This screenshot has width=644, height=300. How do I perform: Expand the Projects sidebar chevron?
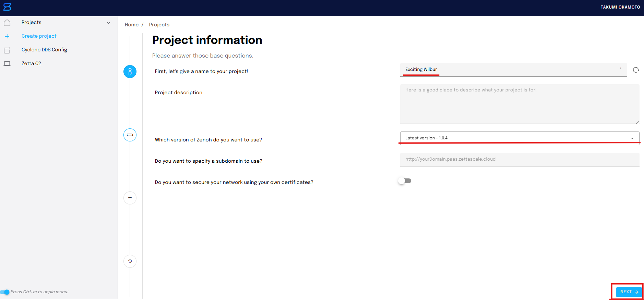(x=109, y=23)
